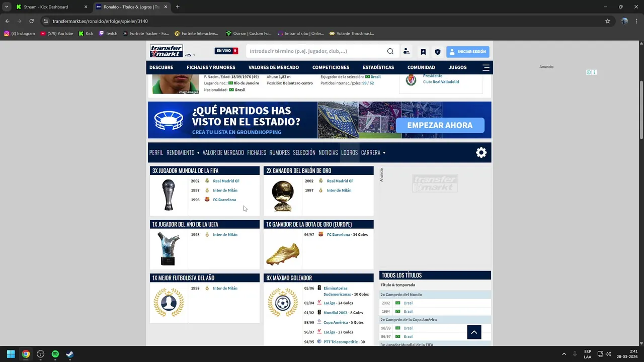Click the En Vivo live button
Screen dimensions: 644x362
pyautogui.click(x=226, y=51)
